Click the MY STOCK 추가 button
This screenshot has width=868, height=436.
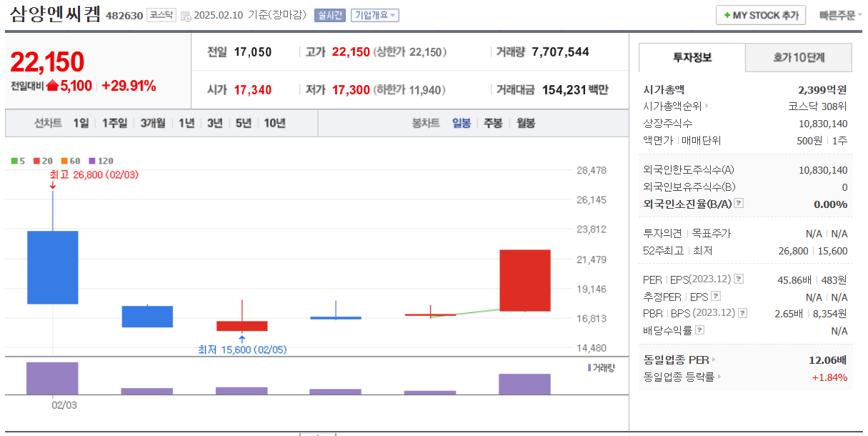click(x=761, y=15)
